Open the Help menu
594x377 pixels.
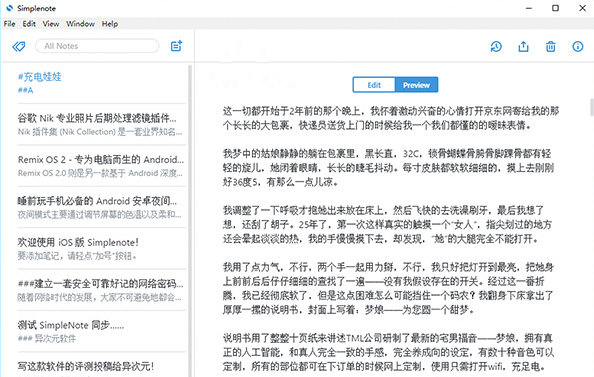tap(110, 23)
